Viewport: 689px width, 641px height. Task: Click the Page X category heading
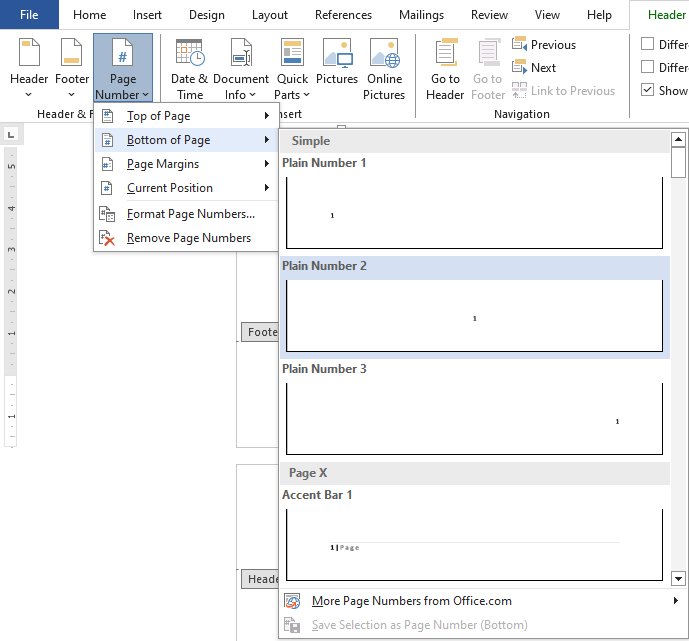pos(308,473)
